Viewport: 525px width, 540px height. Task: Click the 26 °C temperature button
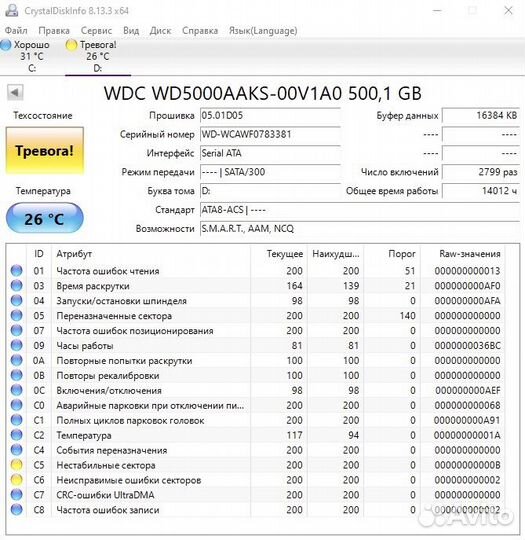44,218
